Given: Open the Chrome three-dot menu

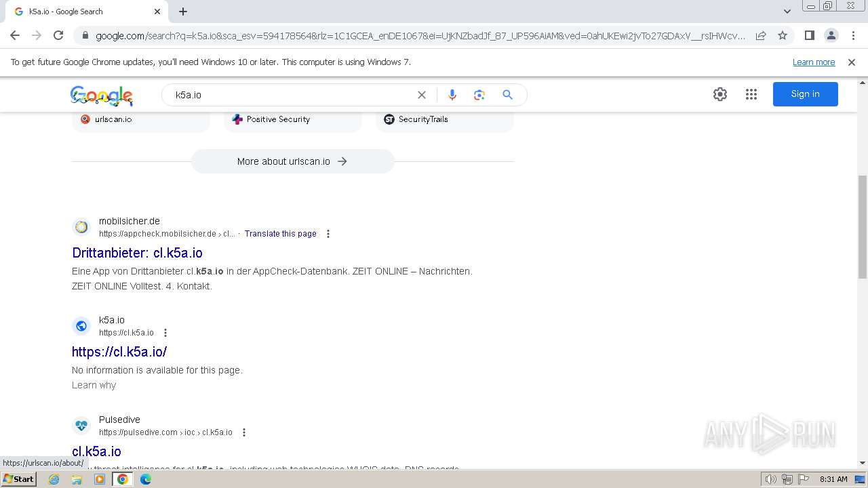Looking at the screenshot, I should [853, 35].
